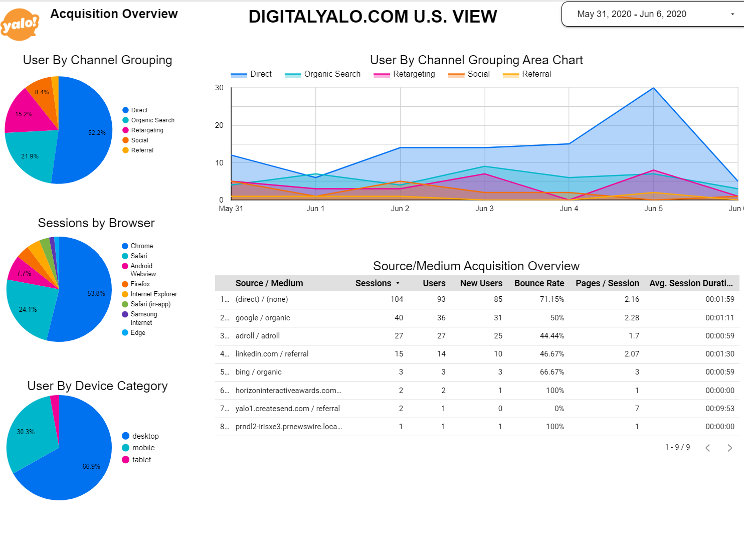Select Android Webview in browser legend
Screen dimensions: 744x560
[x=139, y=270]
